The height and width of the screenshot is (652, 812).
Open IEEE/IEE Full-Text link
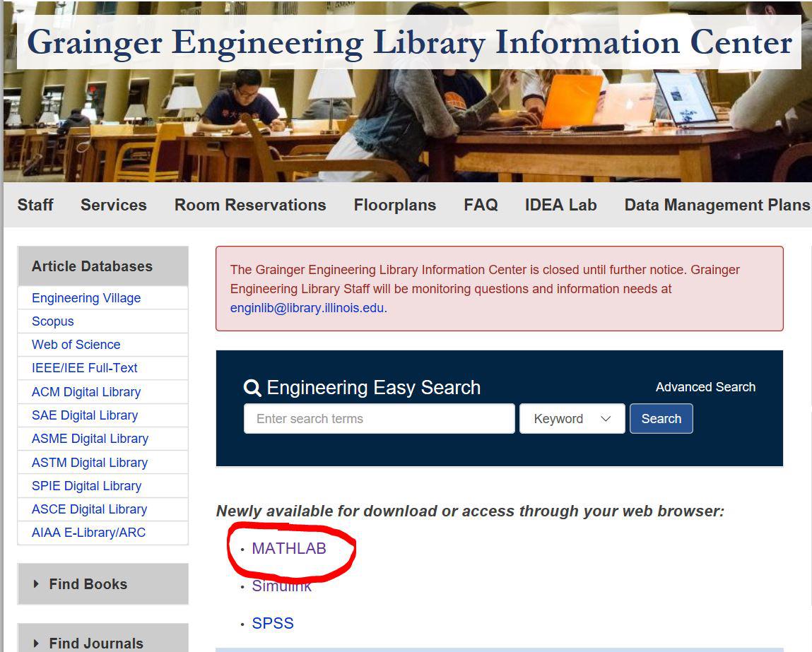pos(84,368)
